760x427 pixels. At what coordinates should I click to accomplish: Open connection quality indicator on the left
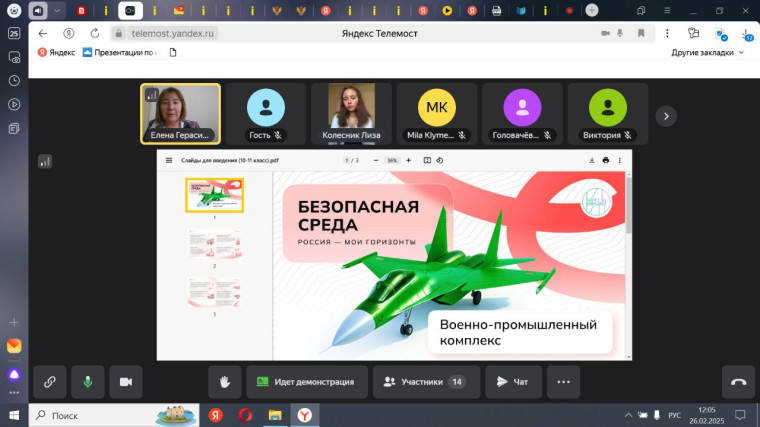click(45, 162)
